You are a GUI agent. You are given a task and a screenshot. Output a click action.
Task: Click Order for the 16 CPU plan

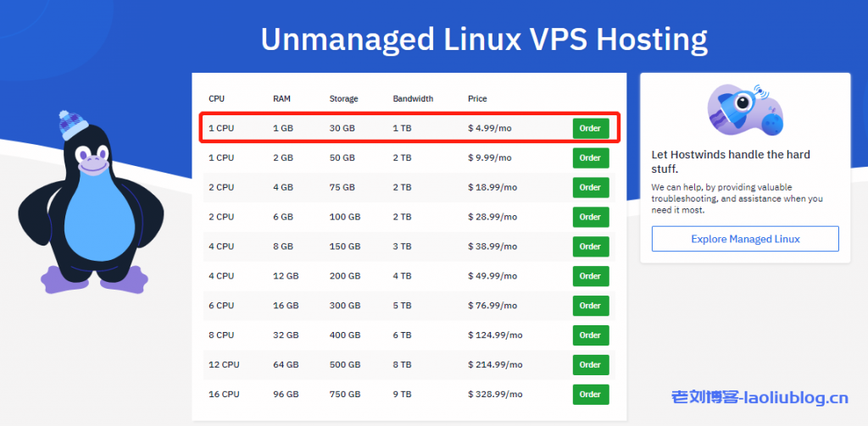coord(590,395)
